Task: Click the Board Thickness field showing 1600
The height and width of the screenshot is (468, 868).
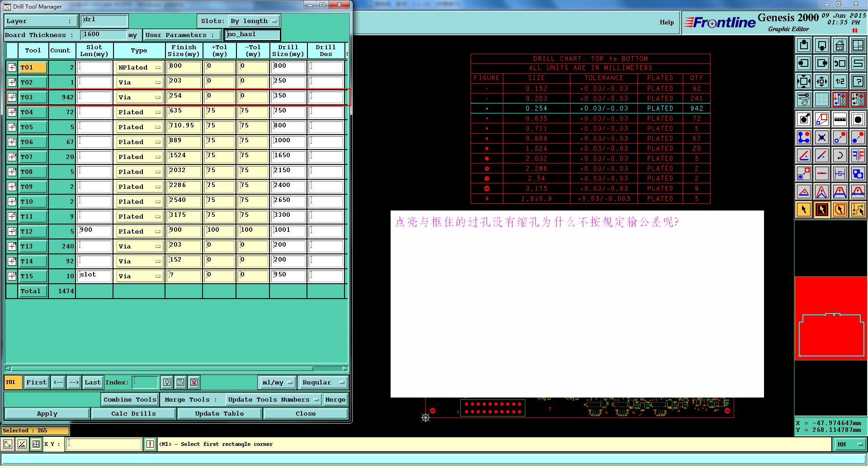Action: (104, 35)
